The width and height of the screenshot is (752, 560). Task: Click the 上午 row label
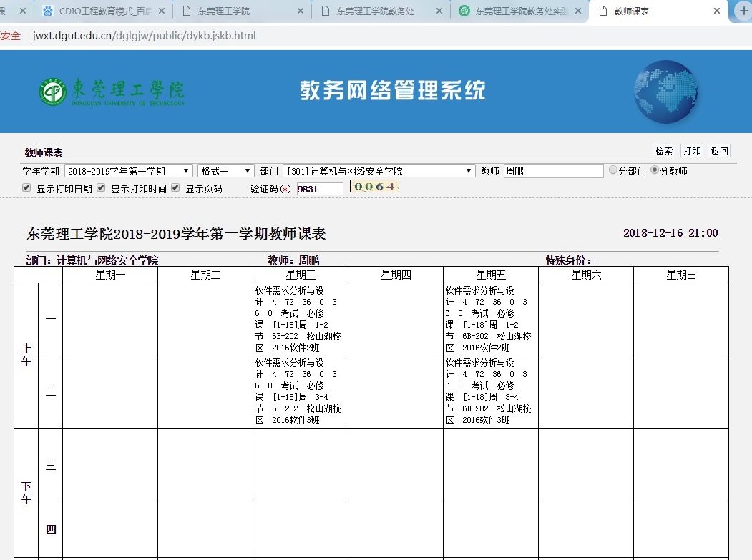pos(26,355)
